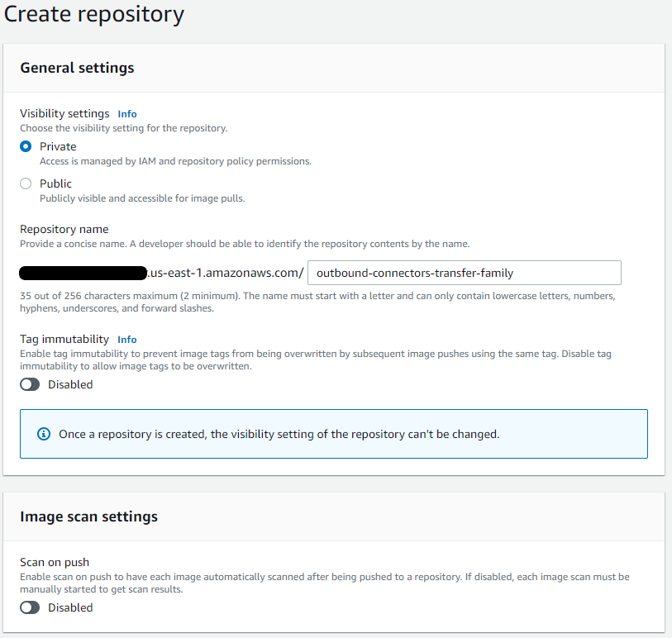
Task: Open the Info link beside Tag immutability
Action: click(126, 339)
